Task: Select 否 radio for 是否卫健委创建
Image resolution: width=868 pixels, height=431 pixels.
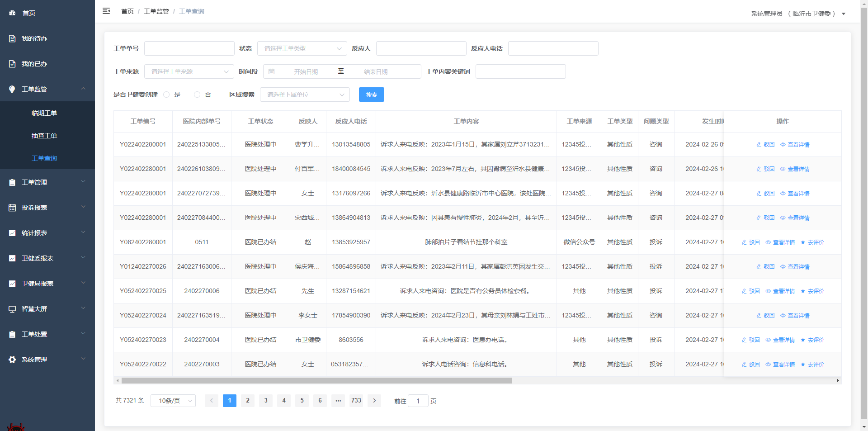Action: pos(197,95)
